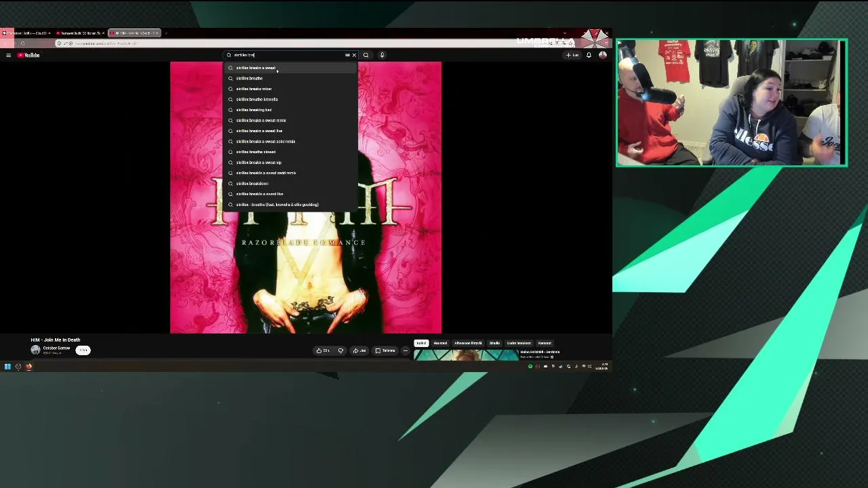The width and height of the screenshot is (868, 488).
Task: Open the virtual keyboard icon in search box
Action: click(x=347, y=55)
